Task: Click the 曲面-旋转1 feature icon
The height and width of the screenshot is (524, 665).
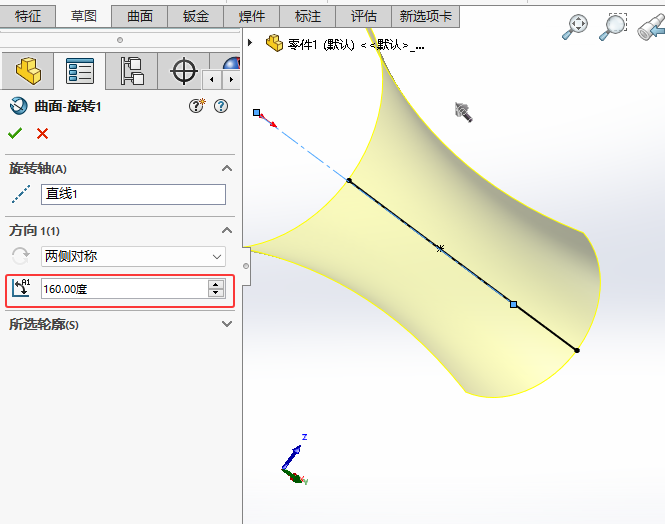Action: click(x=18, y=106)
